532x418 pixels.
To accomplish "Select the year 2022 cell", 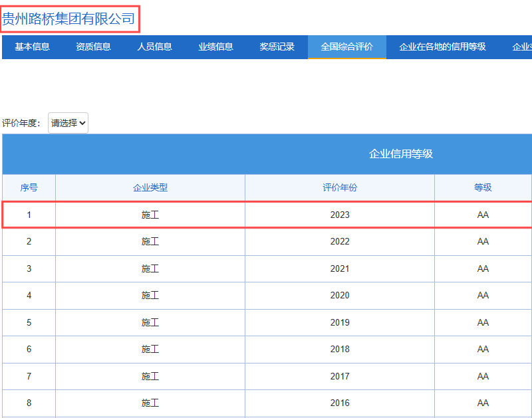I will (340, 242).
